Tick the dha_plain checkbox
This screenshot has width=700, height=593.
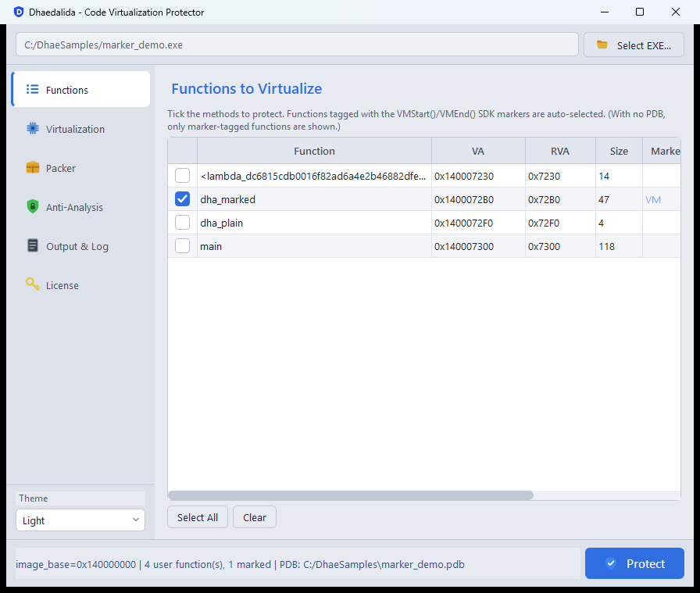click(x=182, y=223)
